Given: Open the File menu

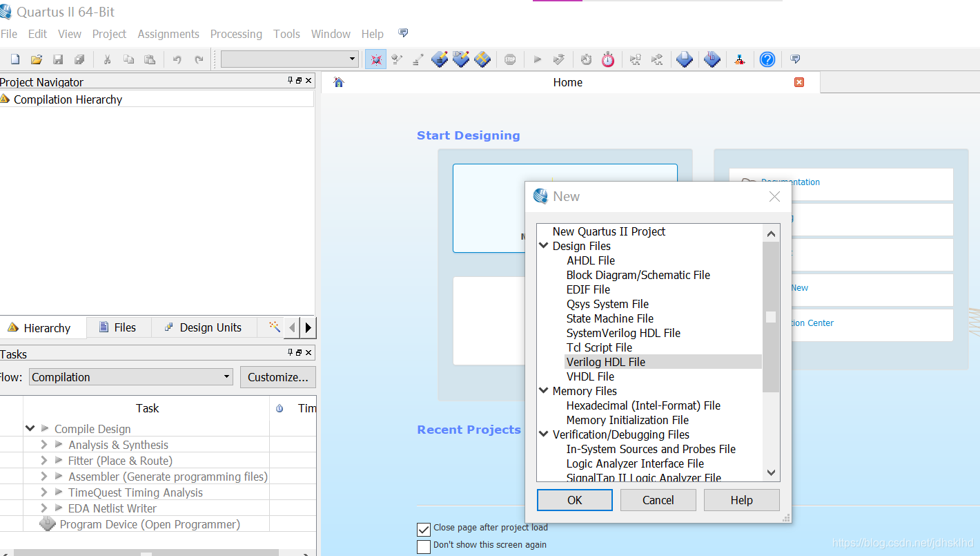Looking at the screenshot, I should 9,34.
